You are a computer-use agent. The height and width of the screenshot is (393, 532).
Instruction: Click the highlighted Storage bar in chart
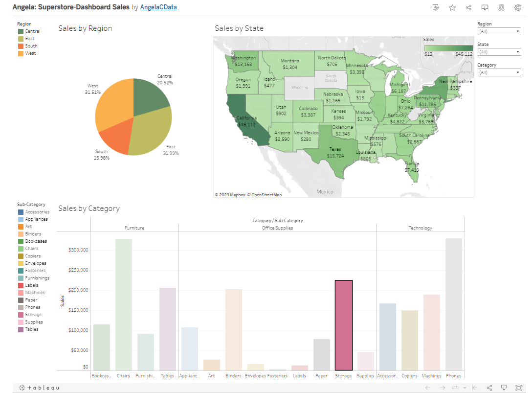coord(343,325)
